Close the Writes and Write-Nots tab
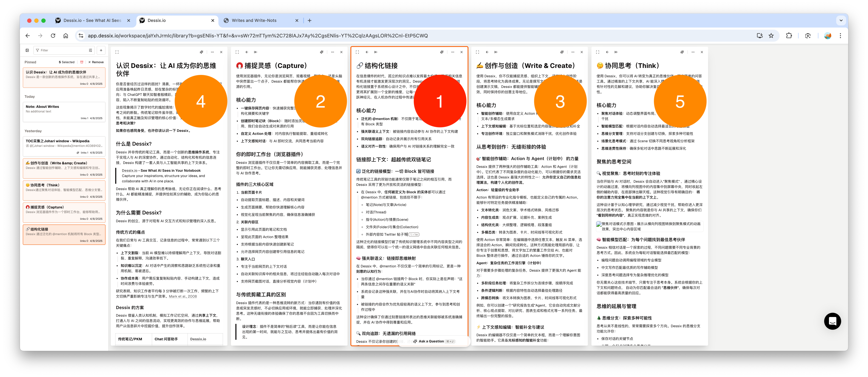This screenshot has width=868, height=377. point(297,20)
